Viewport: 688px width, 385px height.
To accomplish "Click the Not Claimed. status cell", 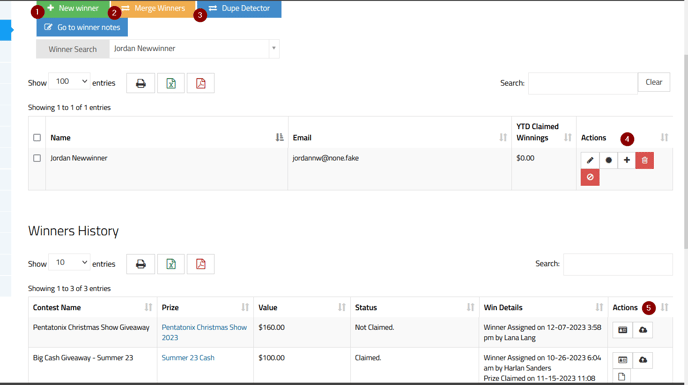I will [x=374, y=327].
